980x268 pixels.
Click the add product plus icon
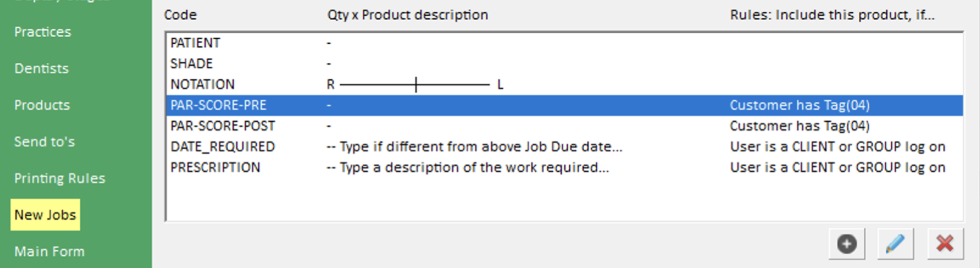point(847,244)
